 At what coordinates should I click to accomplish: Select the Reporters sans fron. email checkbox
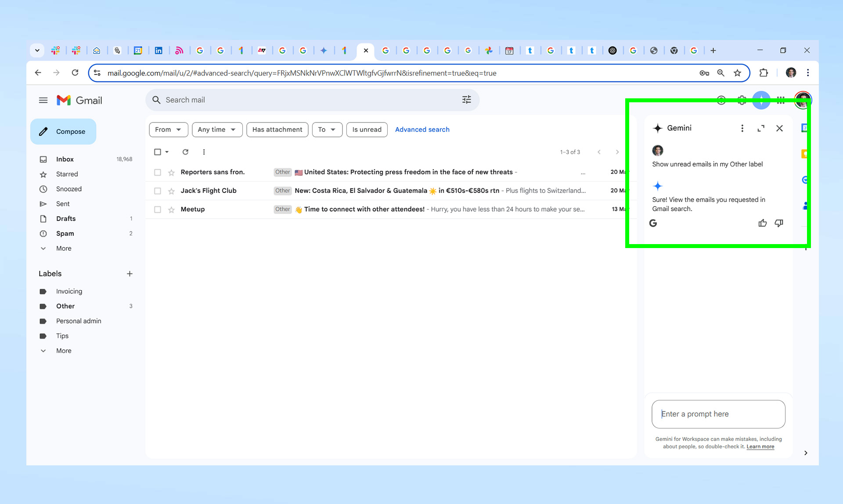157,173
